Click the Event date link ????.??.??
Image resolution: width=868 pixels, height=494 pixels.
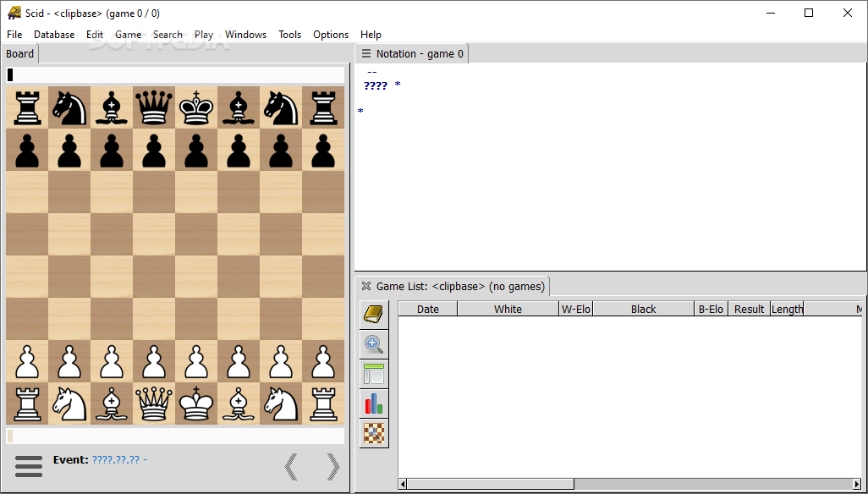116,459
